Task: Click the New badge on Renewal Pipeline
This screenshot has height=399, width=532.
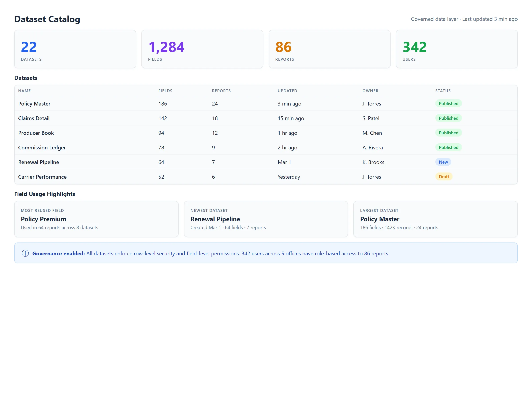Action: coord(443,162)
